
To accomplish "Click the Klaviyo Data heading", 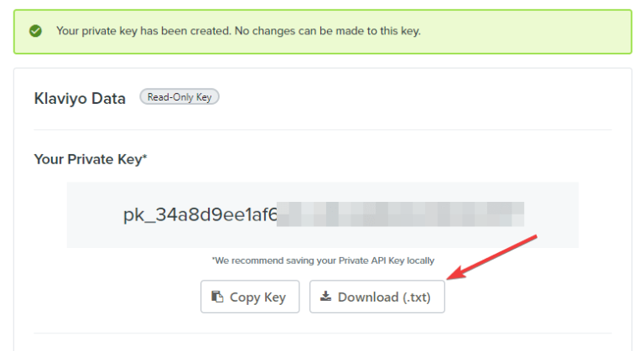I will (80, 98).
